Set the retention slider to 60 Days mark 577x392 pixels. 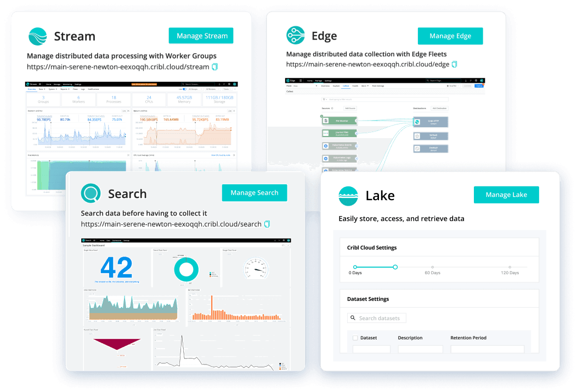[432, 267]
